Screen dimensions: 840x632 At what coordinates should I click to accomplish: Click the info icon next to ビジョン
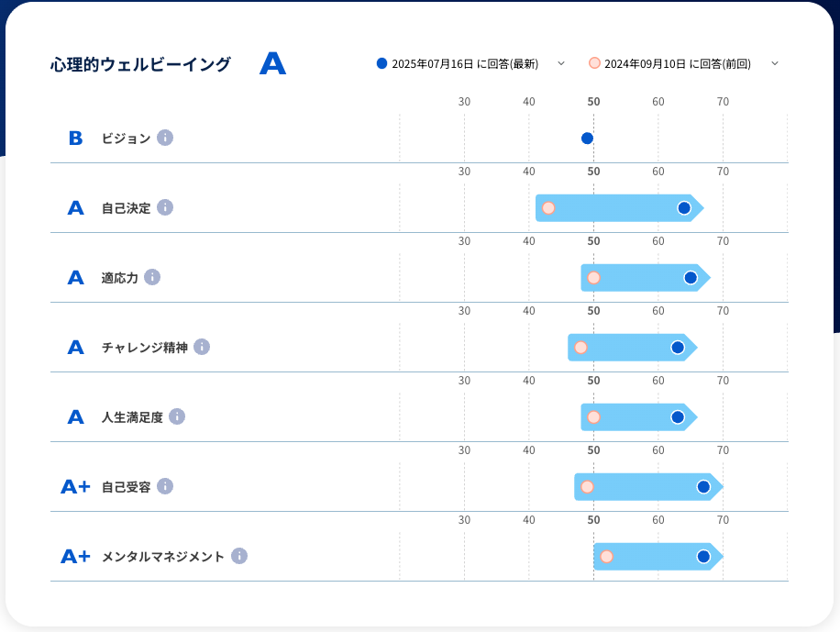165,138
